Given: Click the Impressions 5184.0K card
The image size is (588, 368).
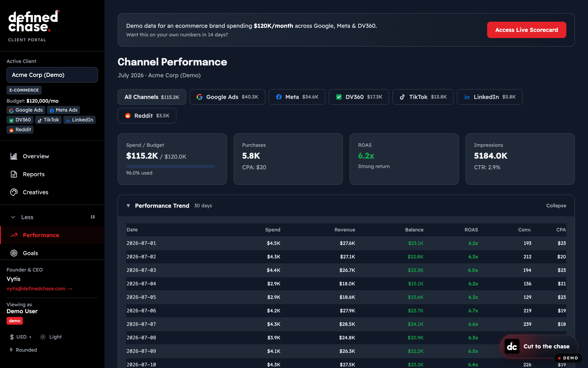Looking at the screenshot, I should tap(520, 159).
